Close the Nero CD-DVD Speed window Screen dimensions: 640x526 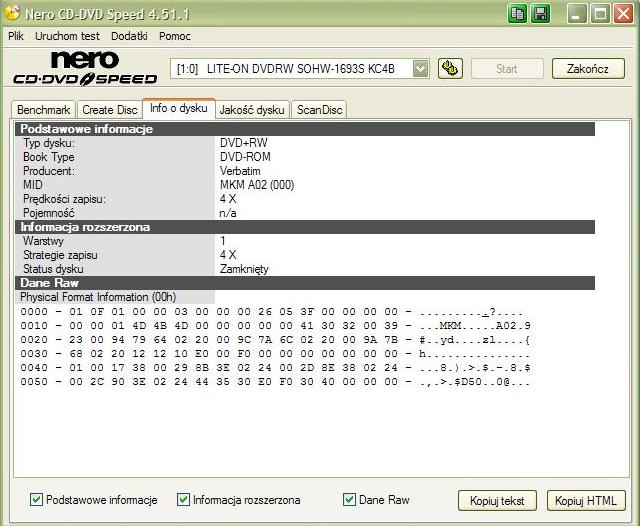[623, 14]
